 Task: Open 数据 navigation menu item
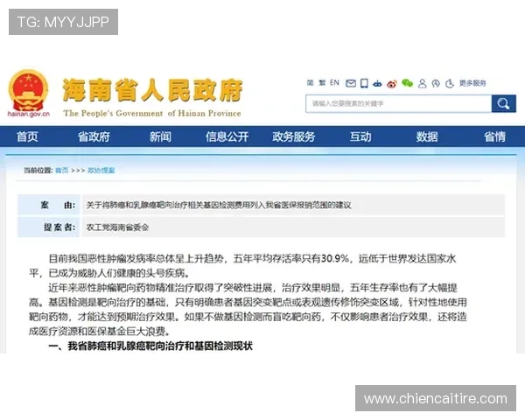click(x=427, y=136)
